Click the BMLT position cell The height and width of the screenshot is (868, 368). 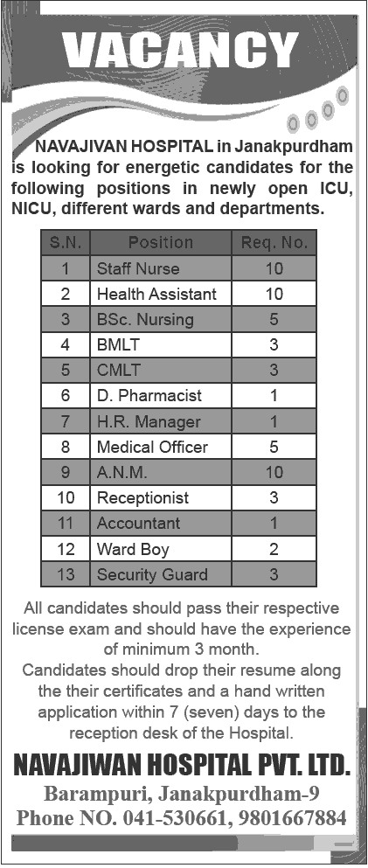[x=161, y=345]
